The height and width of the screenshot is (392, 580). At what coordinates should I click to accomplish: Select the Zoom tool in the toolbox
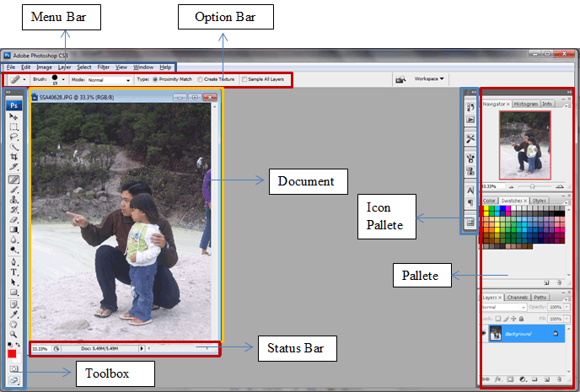click(13, 335)
